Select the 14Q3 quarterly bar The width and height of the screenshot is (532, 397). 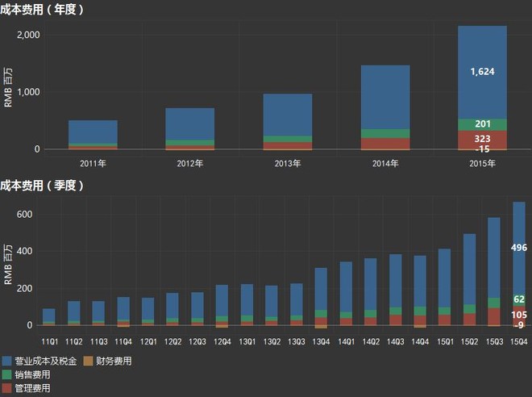click(x=396, y=290)
